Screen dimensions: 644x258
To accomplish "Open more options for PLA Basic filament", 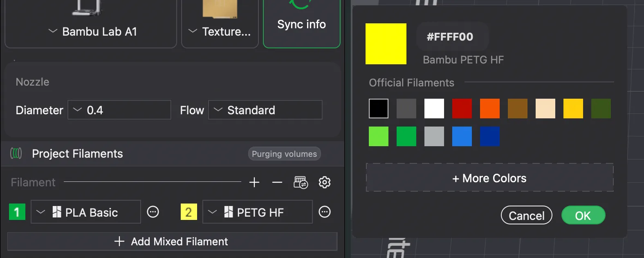I will coord(153,212).
